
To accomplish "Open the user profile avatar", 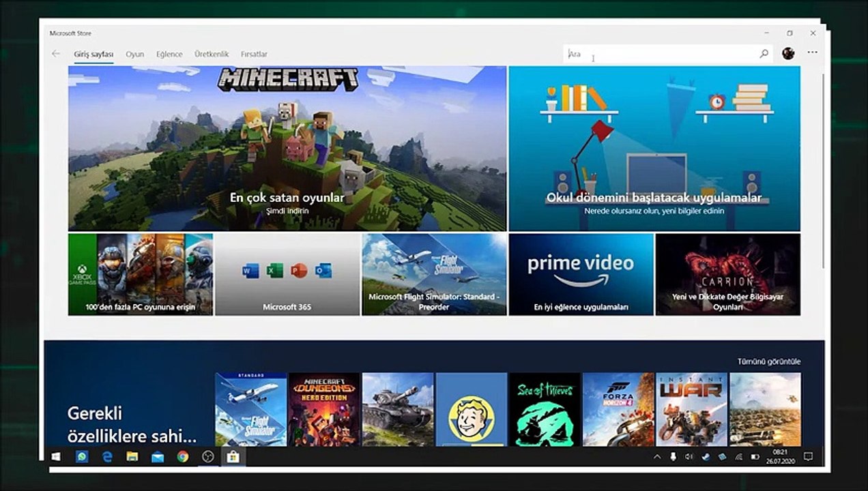I will click(x=788, y=53).
